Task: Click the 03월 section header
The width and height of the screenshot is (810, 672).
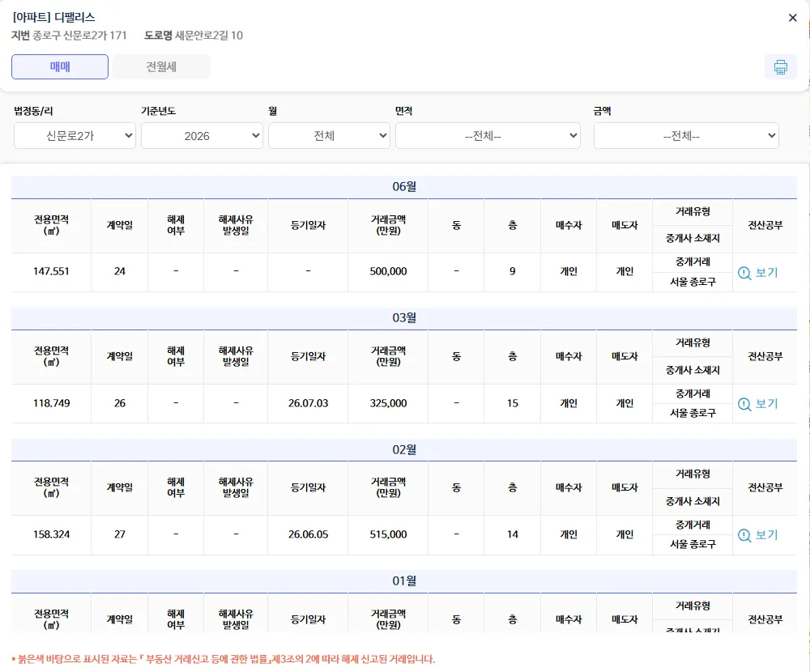Action: pos(404,317)
